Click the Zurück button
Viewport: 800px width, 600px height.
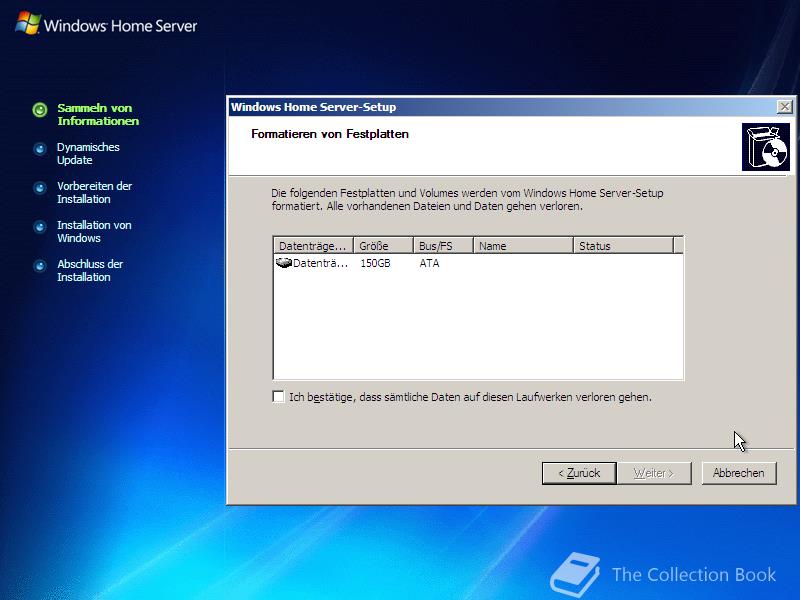pyautogui.click(x=579, y=473)
